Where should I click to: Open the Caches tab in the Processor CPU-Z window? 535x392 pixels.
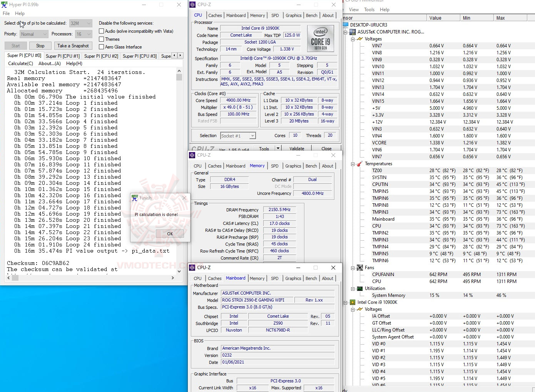(x=215, y=15)
